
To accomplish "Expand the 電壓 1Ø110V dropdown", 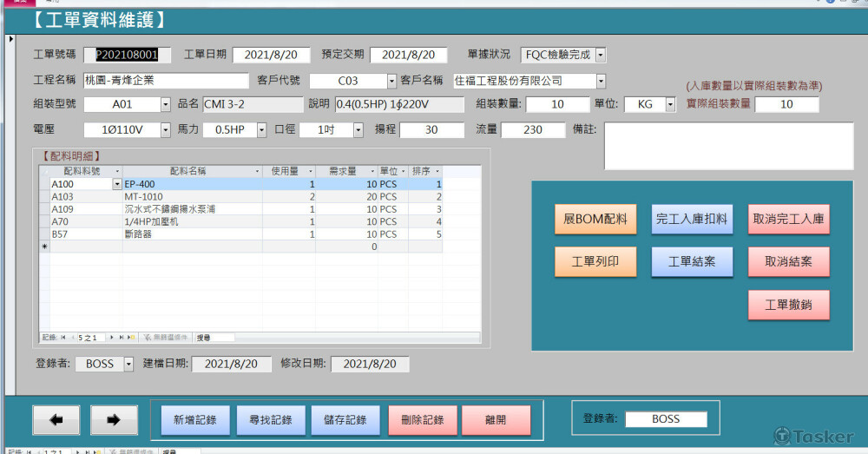I will [x=165, y=129].
